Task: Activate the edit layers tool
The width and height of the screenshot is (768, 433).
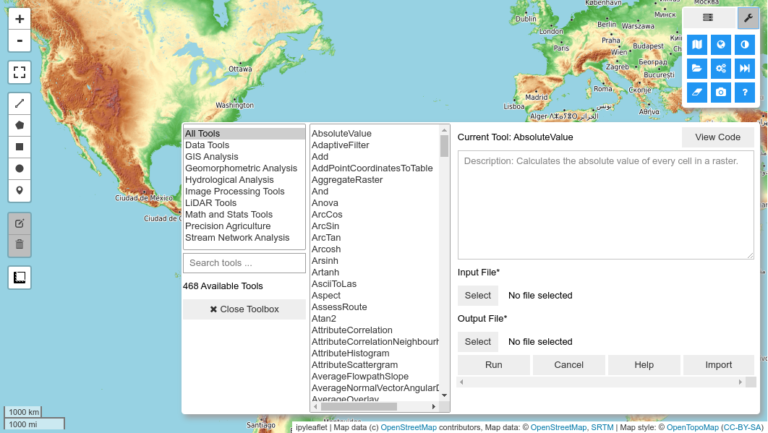Action: tap(20, 223)
